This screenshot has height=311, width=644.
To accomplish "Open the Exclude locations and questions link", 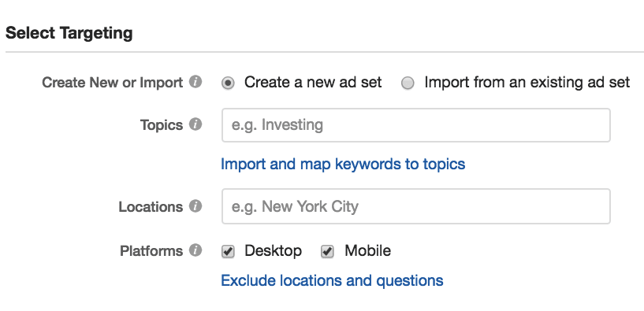I will click(332, 280).
